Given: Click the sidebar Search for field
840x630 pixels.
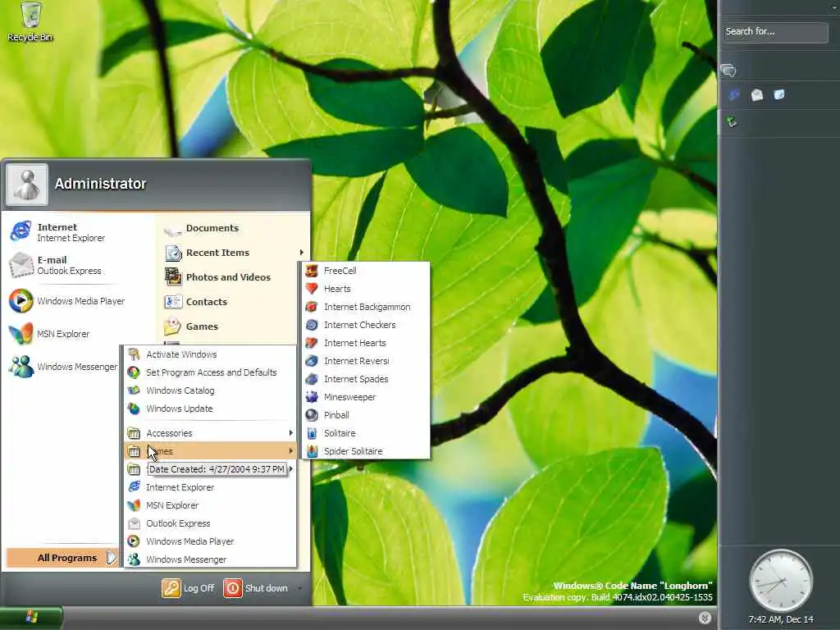Looking at the screenshot, I should pos(775,32).
